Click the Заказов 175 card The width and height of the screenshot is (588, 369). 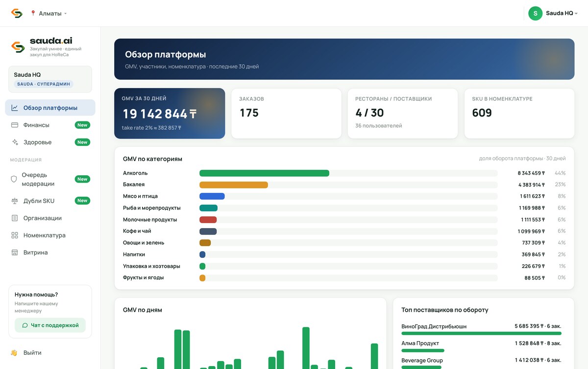point(286,114)
